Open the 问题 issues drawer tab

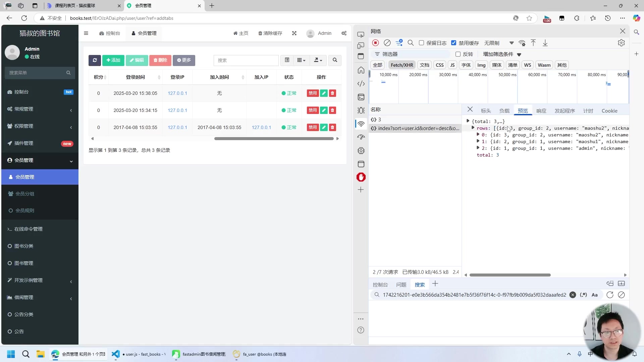point(401,285)
